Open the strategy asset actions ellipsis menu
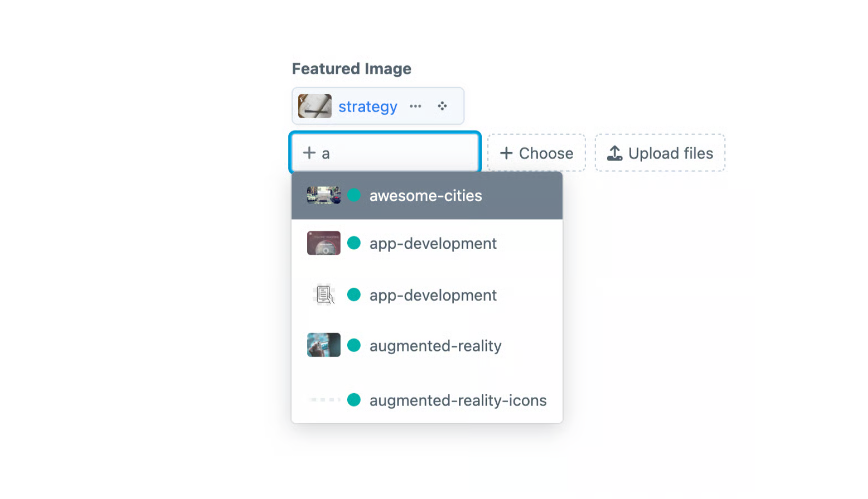868x499 pixels. pos(415,106)
